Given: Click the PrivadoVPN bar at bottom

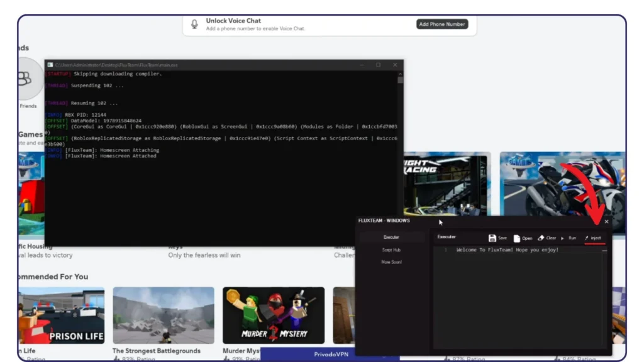Looking at the screenshot, I should point(330,354).
